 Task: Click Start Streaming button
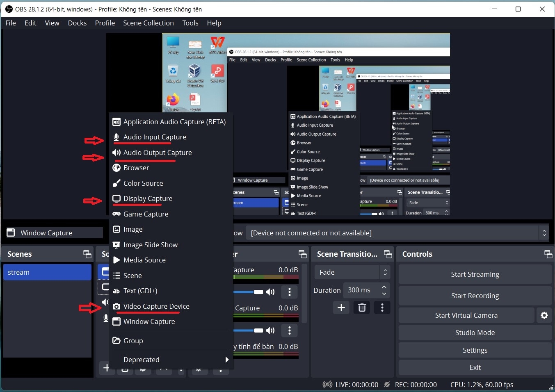click(x=475, y=274)
